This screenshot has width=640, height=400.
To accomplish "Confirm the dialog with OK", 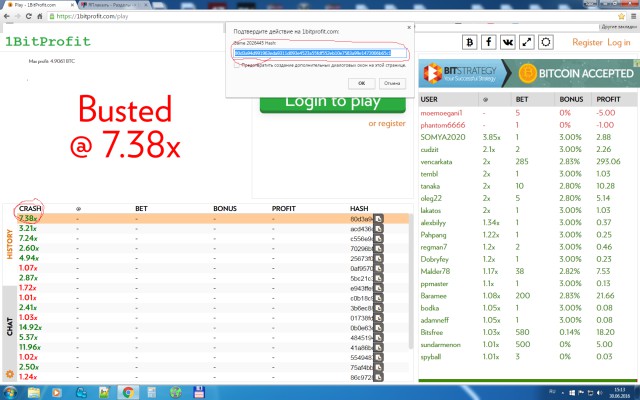I will [361, 83].
